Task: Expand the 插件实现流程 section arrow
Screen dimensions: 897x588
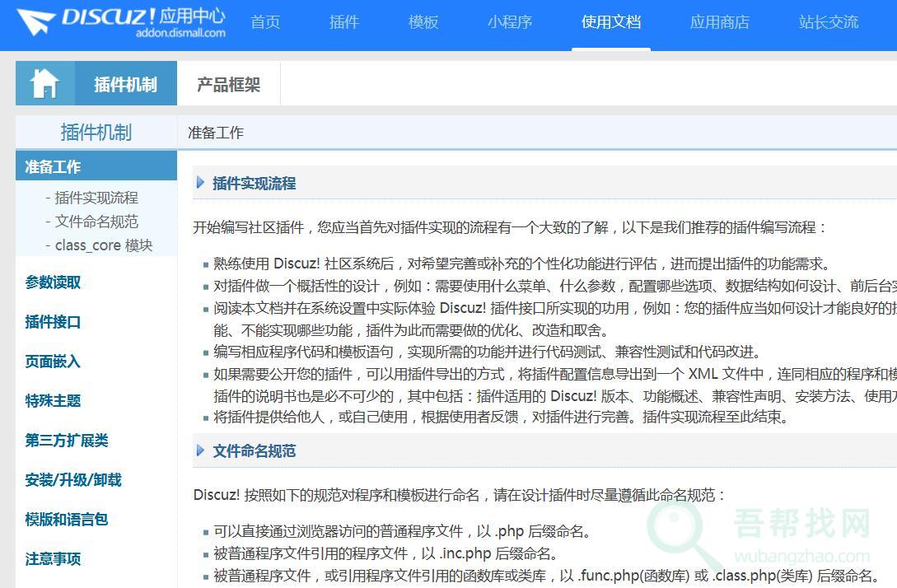Action: click(x=200, y=183)
